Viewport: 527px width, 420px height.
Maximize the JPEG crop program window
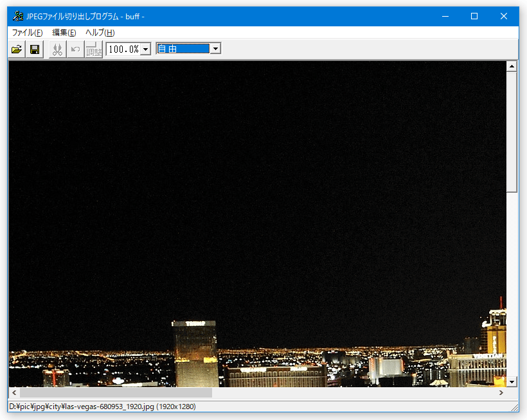(x=474, y=16)
